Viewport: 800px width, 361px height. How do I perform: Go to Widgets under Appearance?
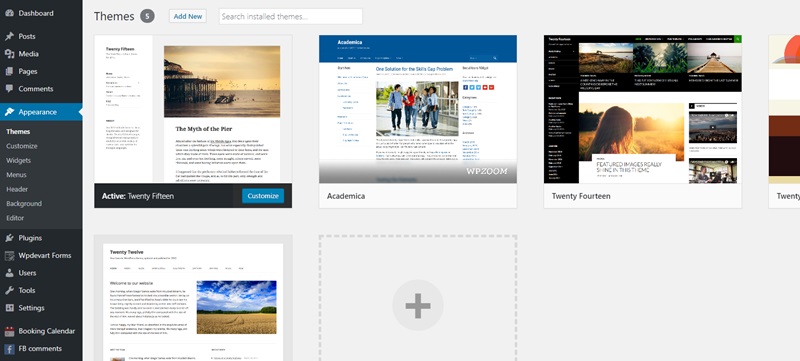[x=18, y=160]
